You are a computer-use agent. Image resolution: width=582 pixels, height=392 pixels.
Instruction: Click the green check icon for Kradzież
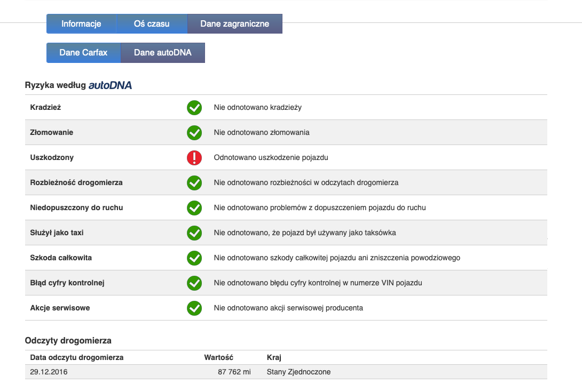coord(194,108)
